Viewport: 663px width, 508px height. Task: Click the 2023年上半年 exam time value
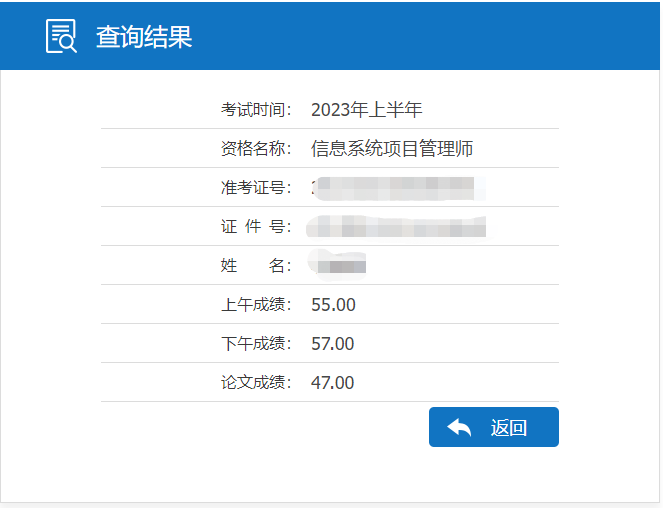[x=367, y=110]
